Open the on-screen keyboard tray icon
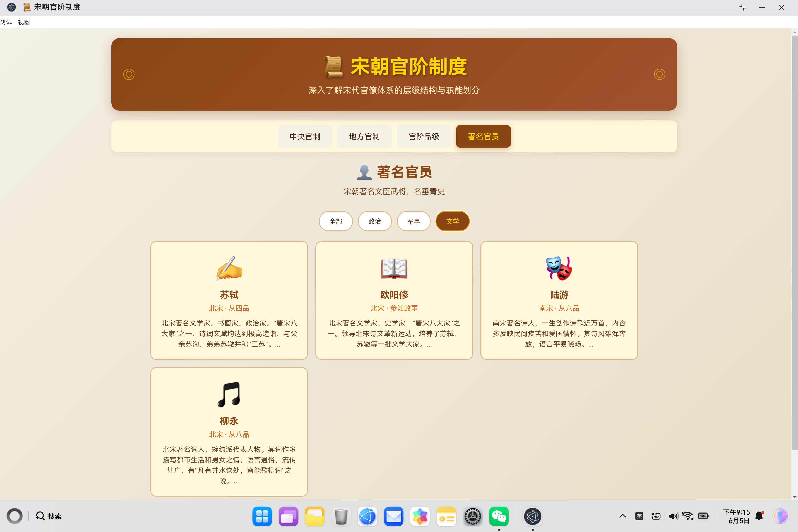This screenshot has height=532, width=798. (x=656, y=516)
